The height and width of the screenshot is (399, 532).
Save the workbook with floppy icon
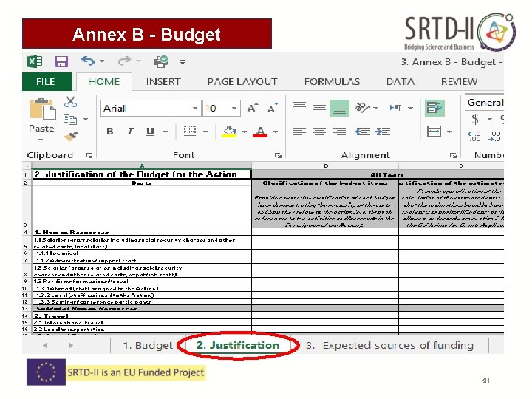(61, 62)
